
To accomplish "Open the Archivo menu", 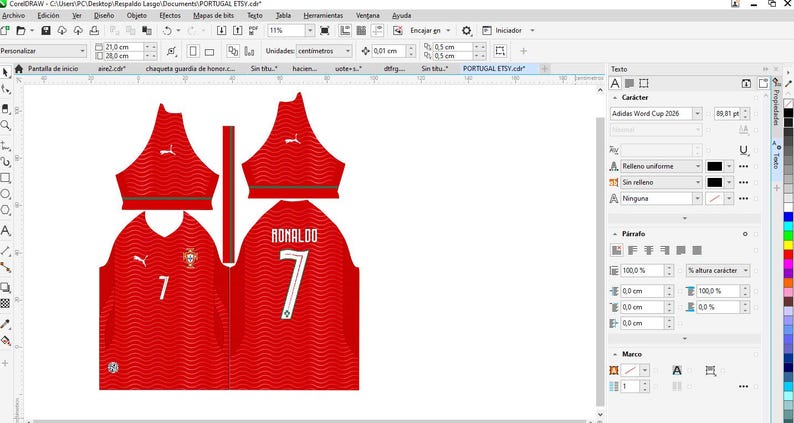I will tap(13, 16).
